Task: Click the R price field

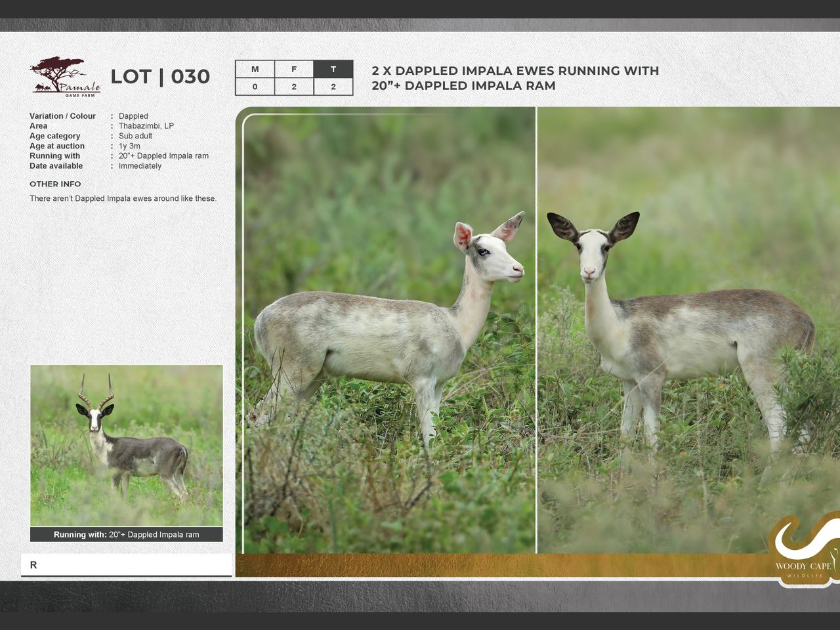Action: [126, 565]
